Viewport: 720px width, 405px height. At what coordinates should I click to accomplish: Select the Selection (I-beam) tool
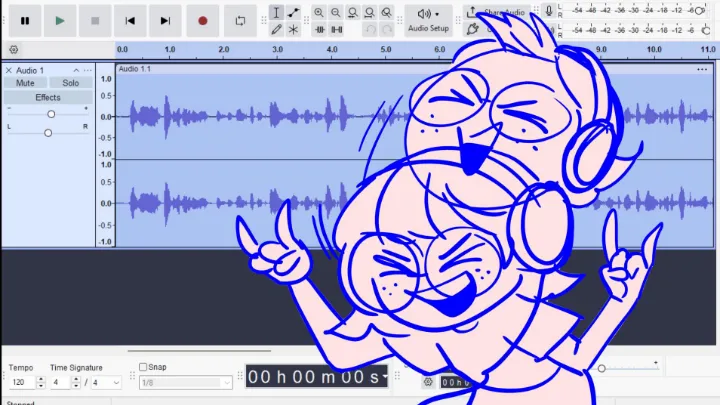[x=276, y=12]
